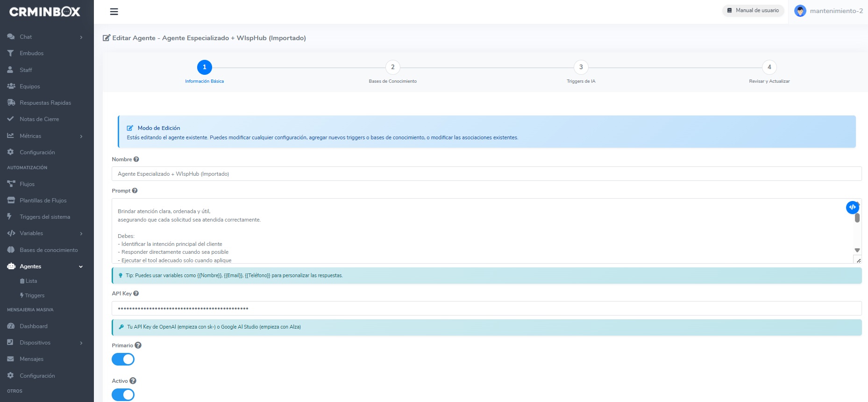Click the user avatar icon in header
Viewport: 868px width, 402px height.
[x=800, y=11]
